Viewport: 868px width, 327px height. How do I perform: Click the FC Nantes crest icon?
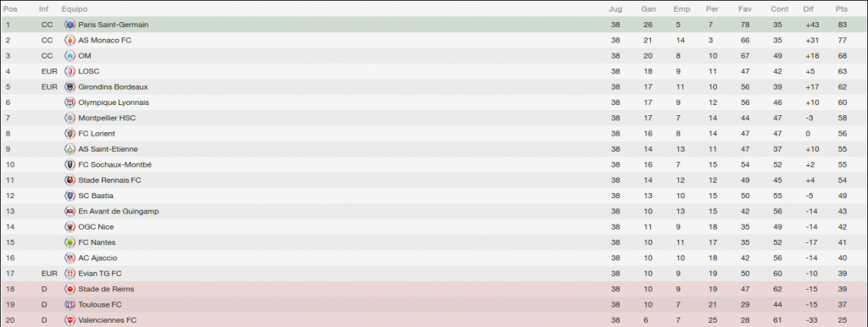(70, 242)
